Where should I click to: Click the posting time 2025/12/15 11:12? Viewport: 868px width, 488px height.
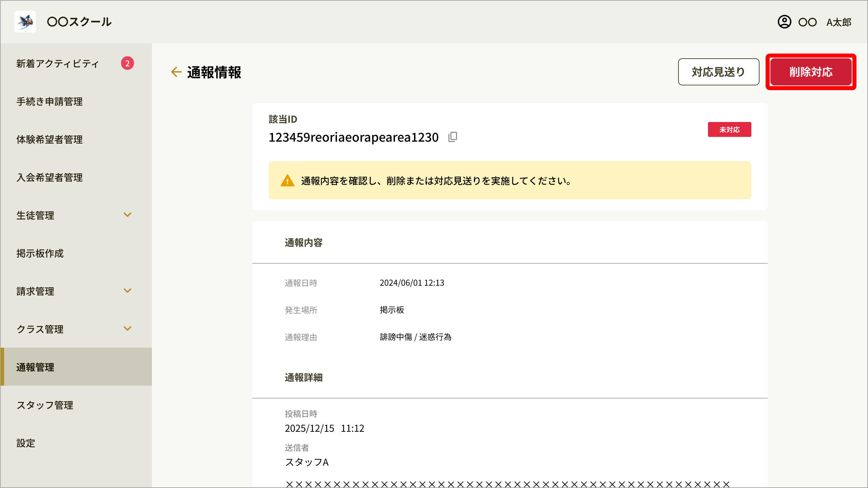click(x=324, y=428)
